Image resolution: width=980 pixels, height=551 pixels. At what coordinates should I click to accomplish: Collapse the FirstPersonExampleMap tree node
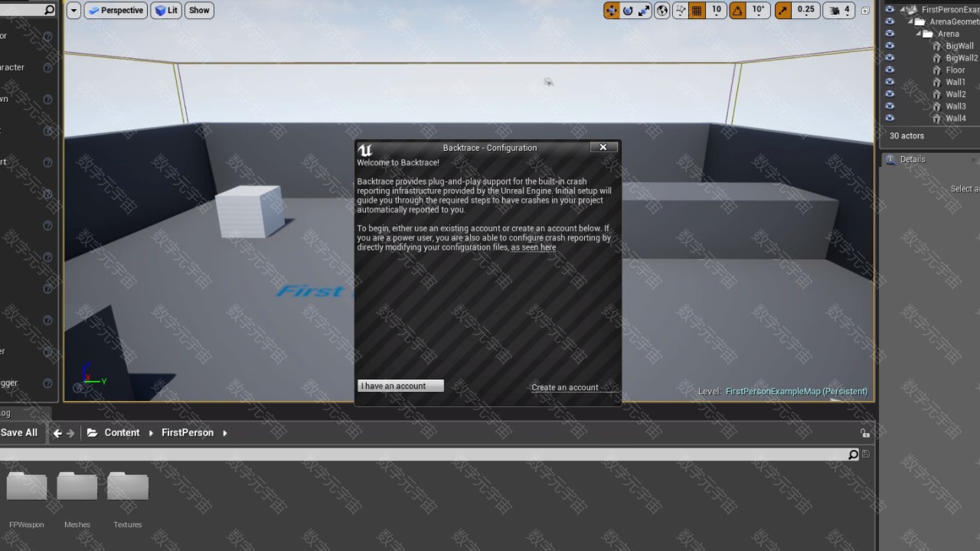(x=903, y=10)
